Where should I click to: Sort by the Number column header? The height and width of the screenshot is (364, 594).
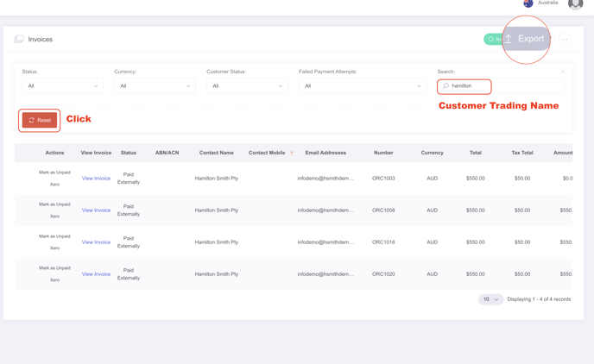pos(383,153)
